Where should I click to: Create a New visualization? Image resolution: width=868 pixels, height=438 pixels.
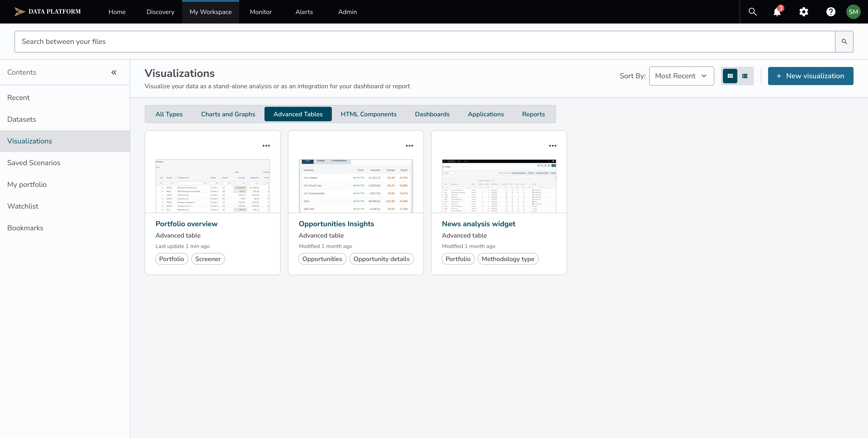810,76
